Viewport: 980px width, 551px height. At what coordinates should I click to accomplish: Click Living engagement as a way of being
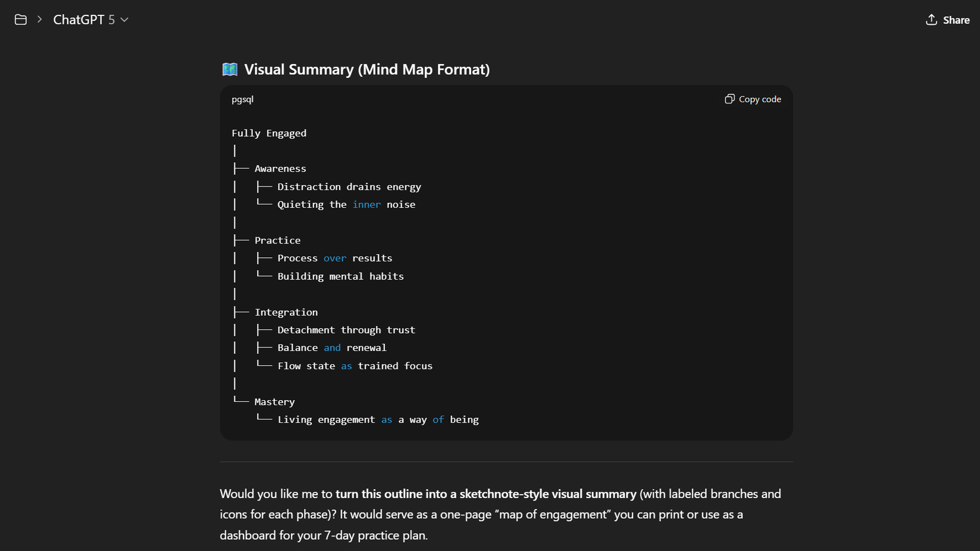[x=378, y=420]
